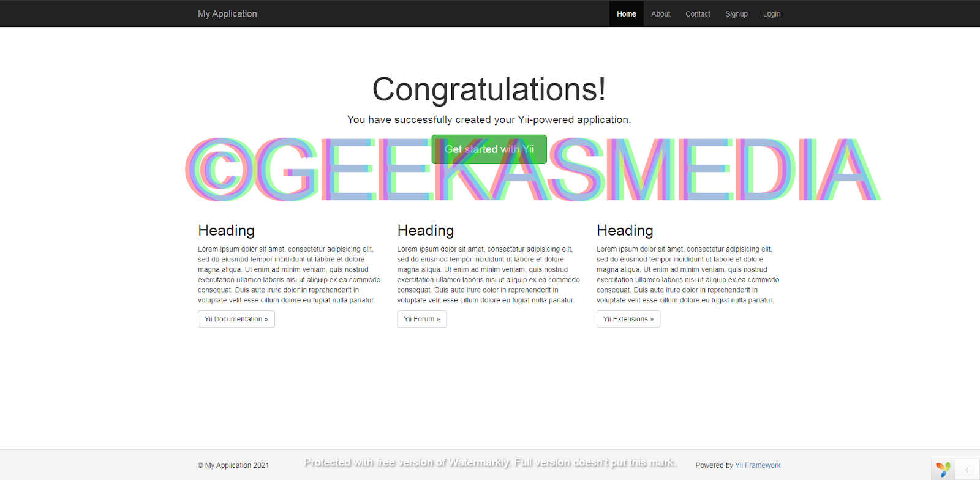Click the Yii debug toolbar logo icon
Screen dimensions: 980x480
click(x=943, y=470)
